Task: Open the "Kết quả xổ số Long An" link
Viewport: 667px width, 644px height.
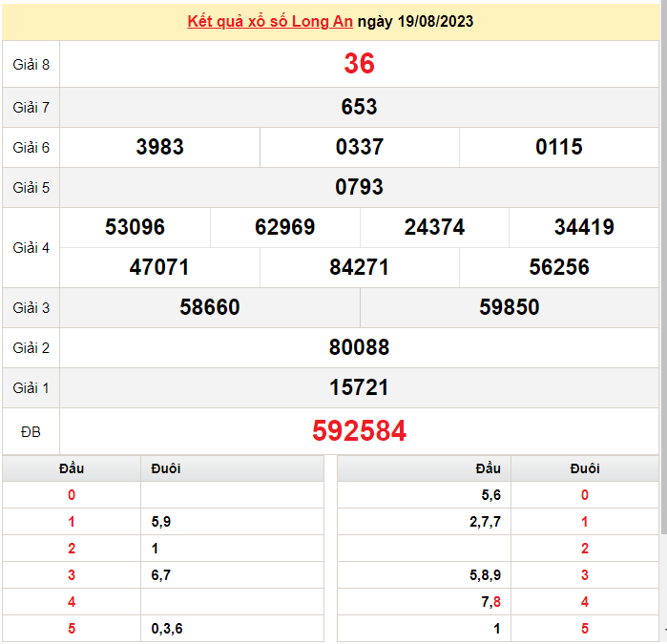Action: pos(271,21)
